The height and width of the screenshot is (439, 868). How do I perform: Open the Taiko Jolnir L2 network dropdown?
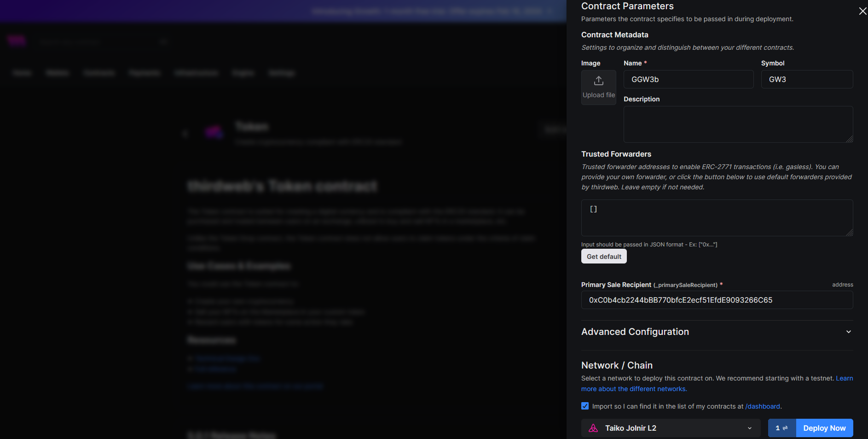(670, 428)
